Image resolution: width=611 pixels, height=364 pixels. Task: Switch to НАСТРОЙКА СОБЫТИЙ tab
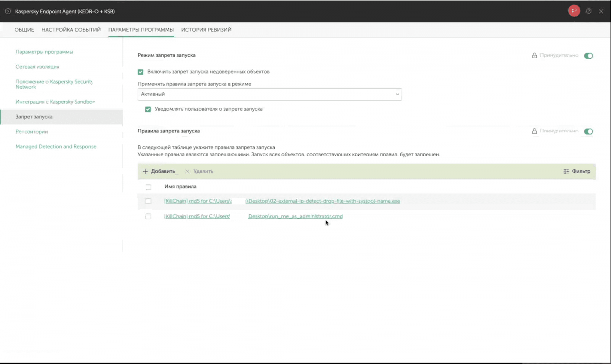click(x=71, y=30)
